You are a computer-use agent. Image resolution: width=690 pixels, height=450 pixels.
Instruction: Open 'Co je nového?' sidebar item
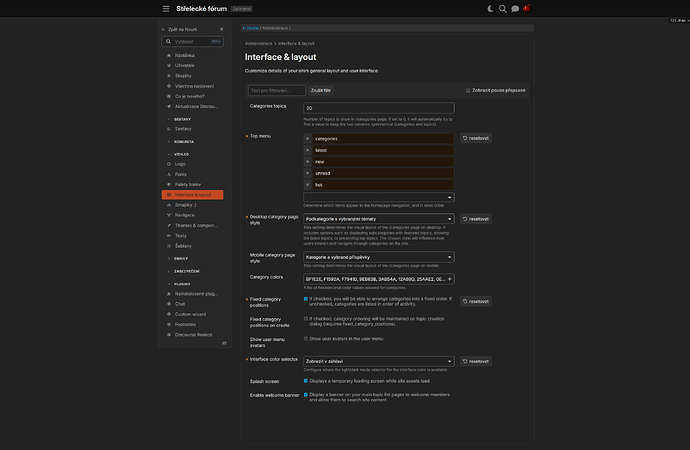pyautogui.click(x=192, y=96)
